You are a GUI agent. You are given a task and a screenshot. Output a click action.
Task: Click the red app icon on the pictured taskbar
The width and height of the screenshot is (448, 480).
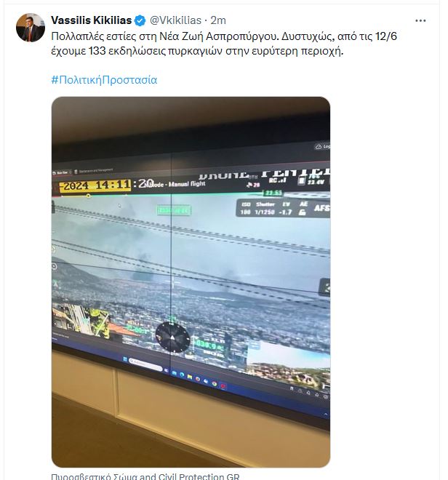[223, 386]
